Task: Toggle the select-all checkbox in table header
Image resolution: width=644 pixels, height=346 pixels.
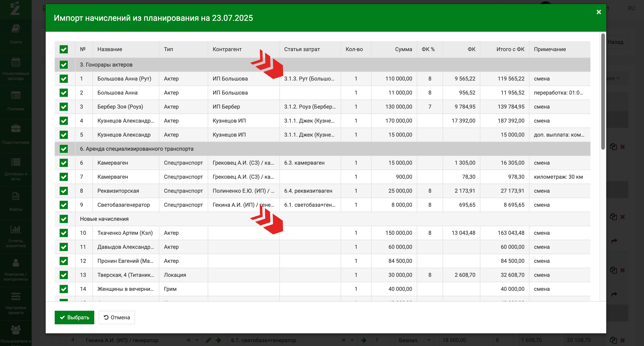Action: tap(64, 49)
